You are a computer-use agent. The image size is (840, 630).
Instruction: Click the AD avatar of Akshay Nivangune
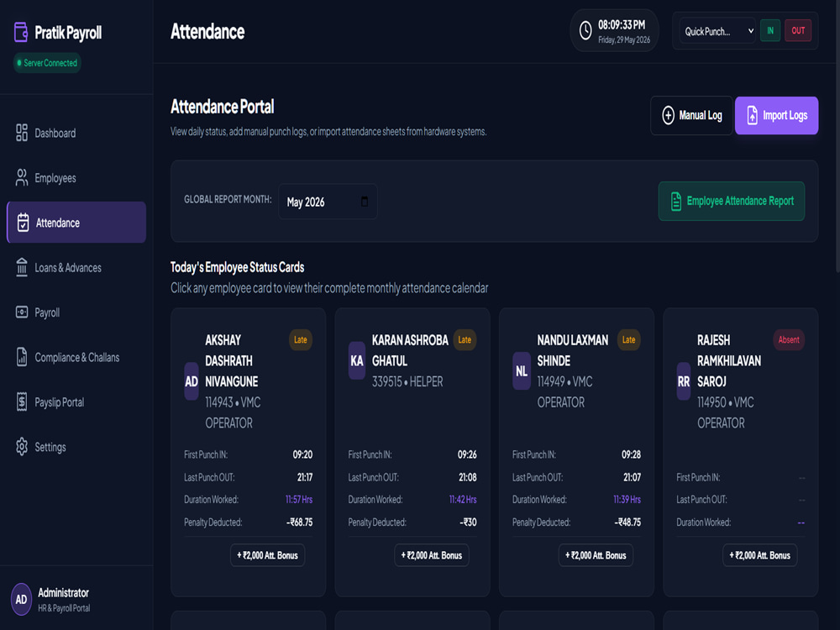pyautogui.click(x=192, y=381)
